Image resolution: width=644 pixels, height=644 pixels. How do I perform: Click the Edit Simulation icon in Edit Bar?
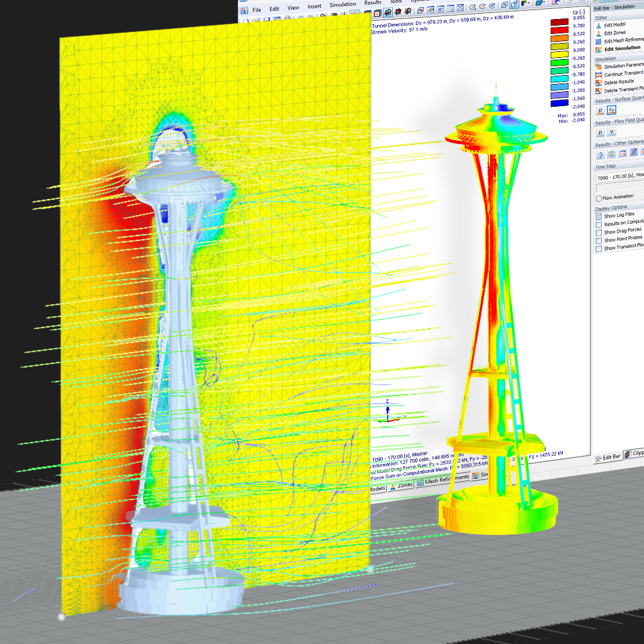tap(599, 49)
